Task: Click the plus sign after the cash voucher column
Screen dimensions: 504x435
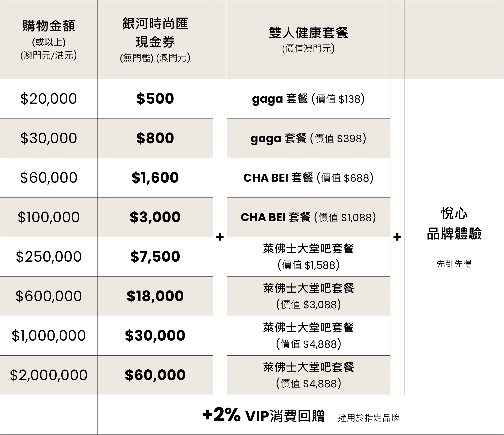Action: point(220,237)
